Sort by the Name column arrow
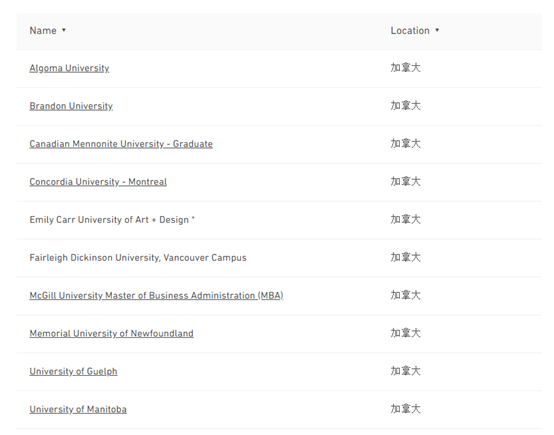 pyautogui.click(x=64, y=30)
